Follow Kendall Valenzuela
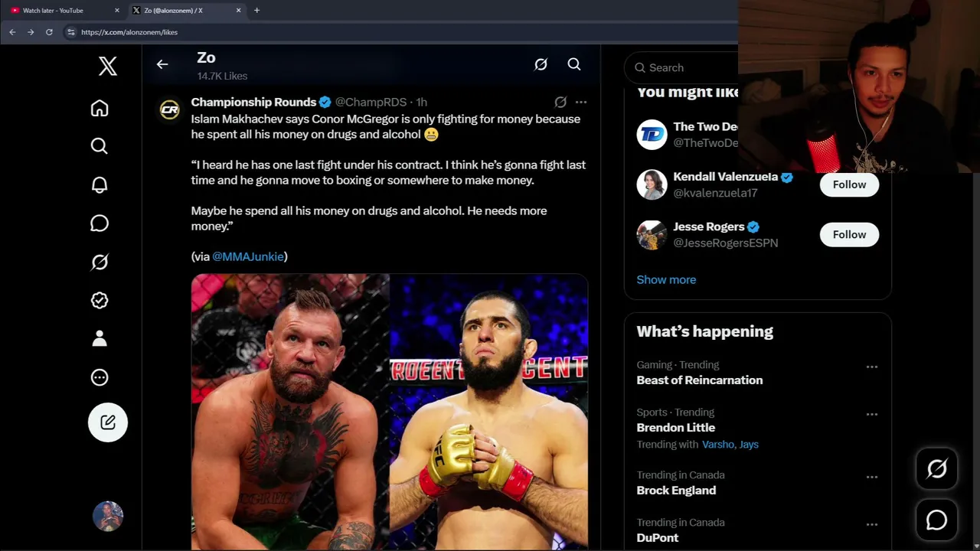Image resolution: width=980 pixels, height=551 pixels. [x=849, y=184]
